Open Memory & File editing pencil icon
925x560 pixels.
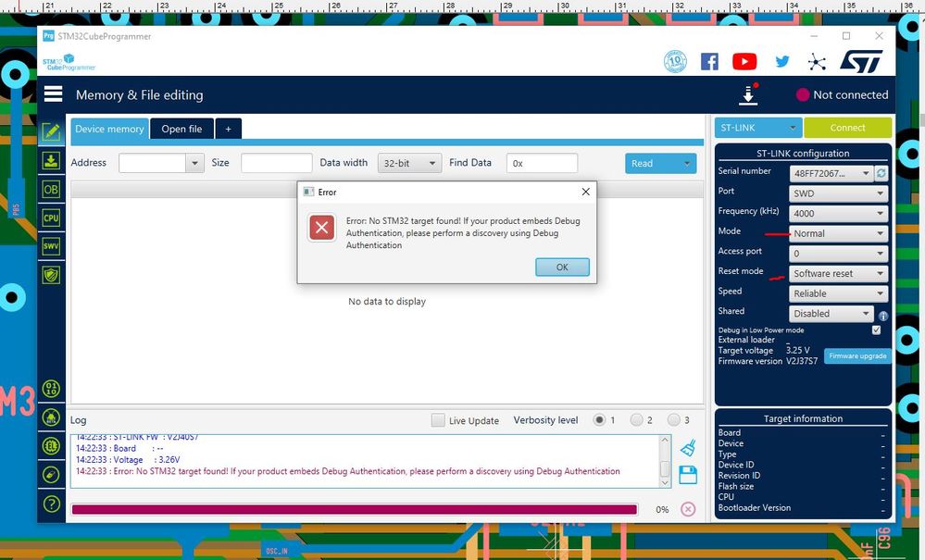(x=51, y=132)
